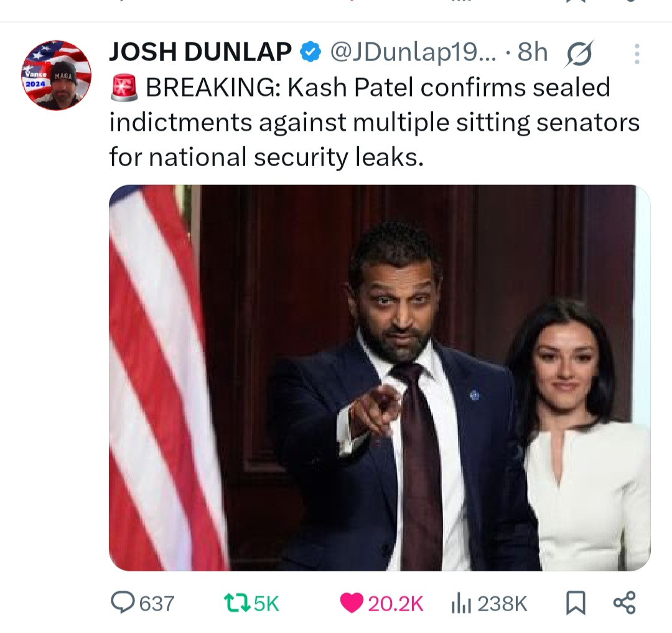Toggle the pink heart like button
Image resolution: width=672 pixels, height=633 pixels.
click(x=352, y=603)
